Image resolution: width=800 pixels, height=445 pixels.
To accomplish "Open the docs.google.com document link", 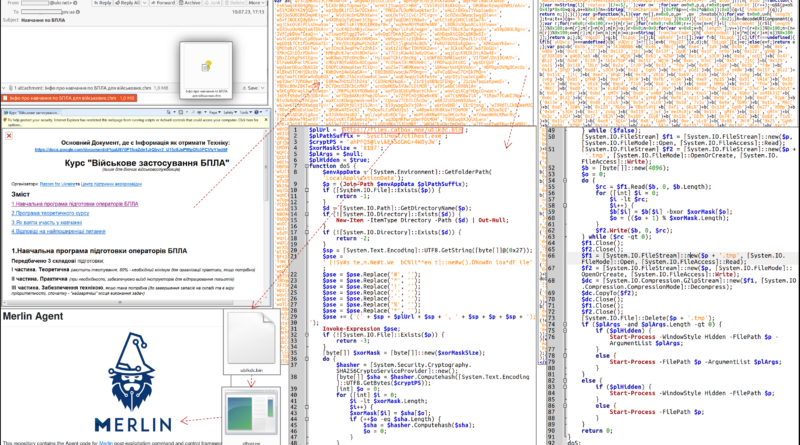I will pos(131,150).
